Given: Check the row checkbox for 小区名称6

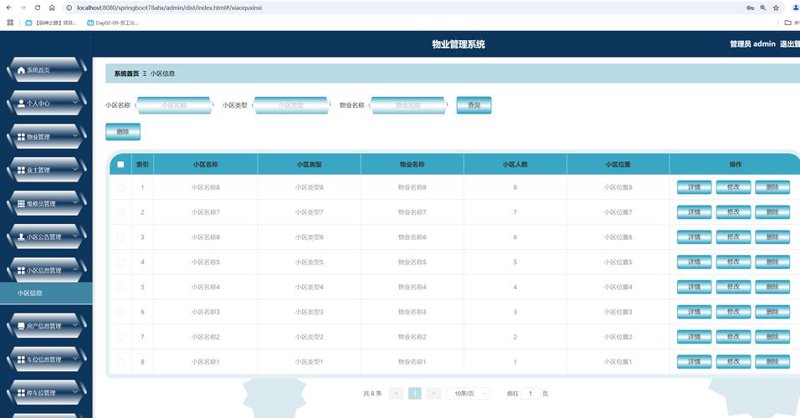Looking at the screenshot, I should [x=120, y=237].
